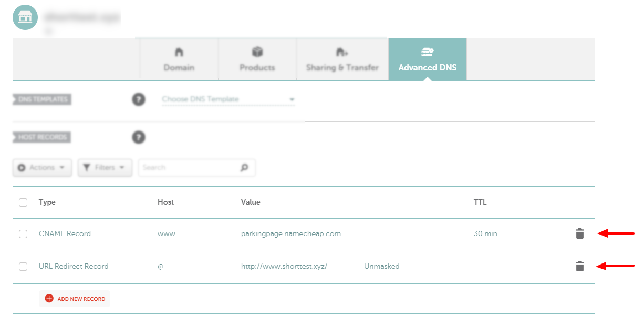Viewport: 644px width, 315px height.
Task: Select the CNAME Record row checkbox
Action: [23, 233]
